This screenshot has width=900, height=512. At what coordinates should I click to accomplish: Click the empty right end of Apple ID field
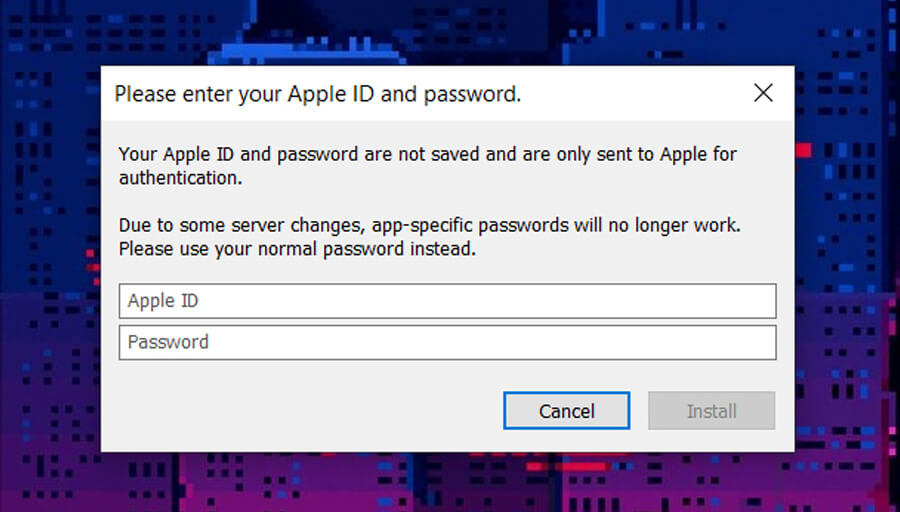(740, 301)
